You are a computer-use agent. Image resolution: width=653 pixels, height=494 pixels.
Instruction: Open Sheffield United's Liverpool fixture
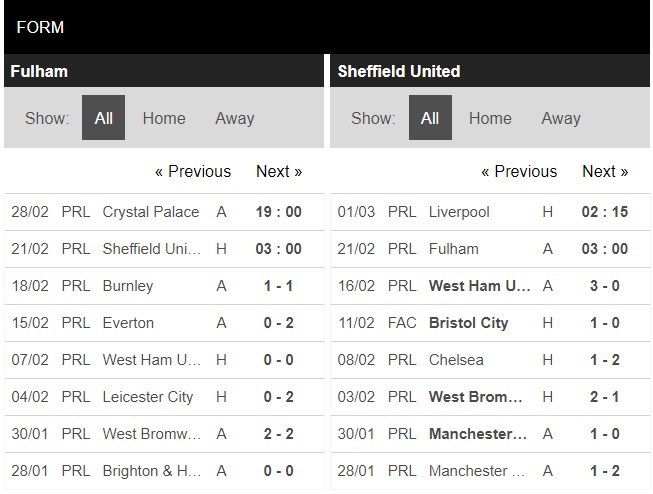click(459, 212)
